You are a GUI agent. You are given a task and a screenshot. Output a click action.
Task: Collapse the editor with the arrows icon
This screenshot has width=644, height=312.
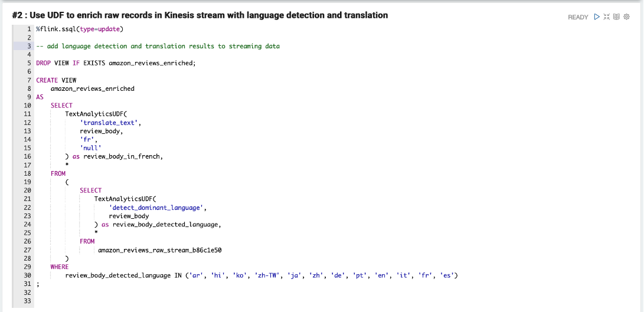point(607,17)
